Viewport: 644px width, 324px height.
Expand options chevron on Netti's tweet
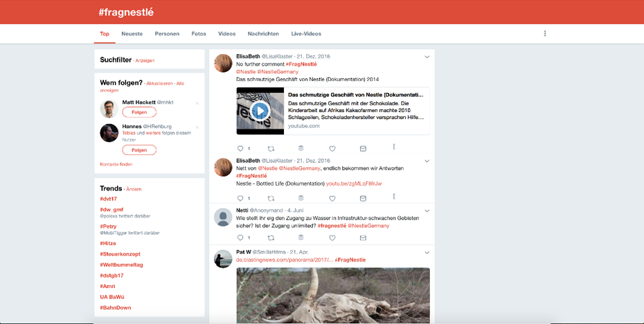(427, 210)
